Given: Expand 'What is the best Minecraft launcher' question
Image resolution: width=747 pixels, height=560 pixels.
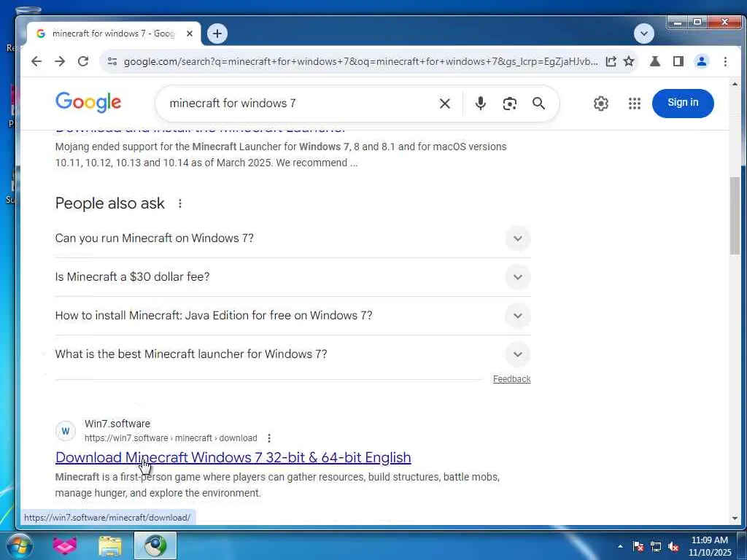Looking at the screenshot, I should tap(293, 354).
